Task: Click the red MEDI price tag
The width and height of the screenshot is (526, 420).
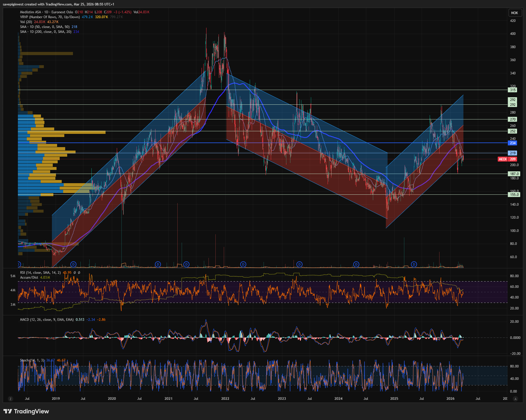Action: pos(502,159)
